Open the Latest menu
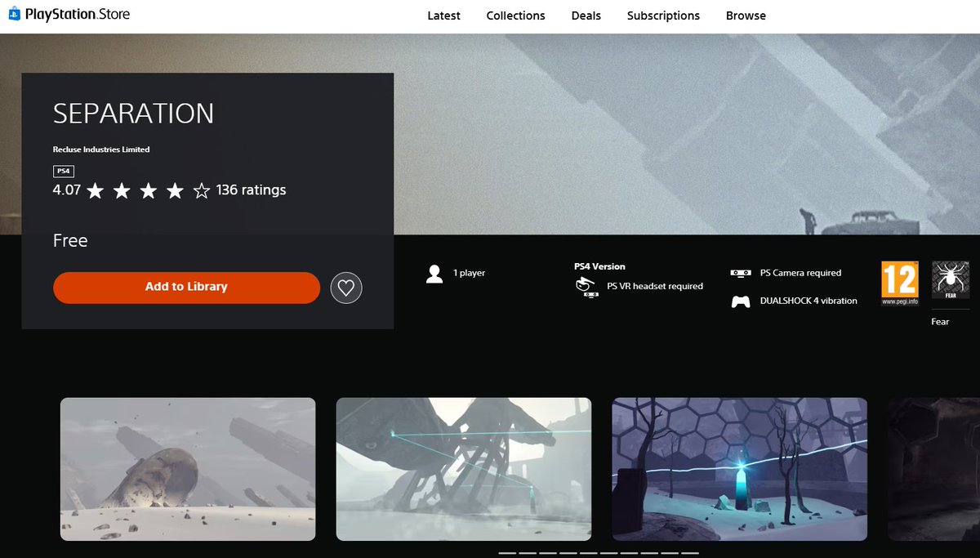 click(x=443, y=16)
